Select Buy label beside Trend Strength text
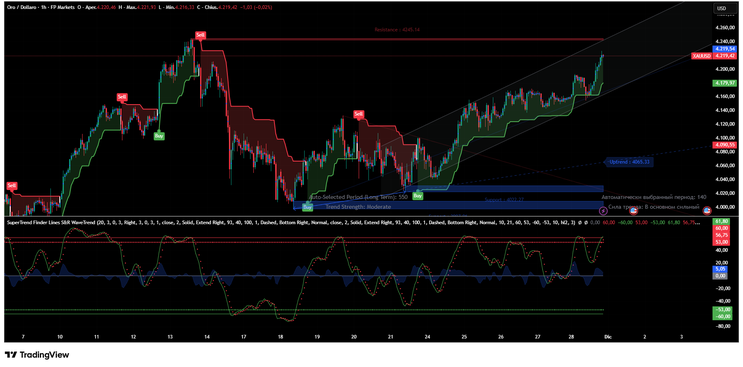The width and height of the screenshot is (743, 367). (x=308, y=207)
